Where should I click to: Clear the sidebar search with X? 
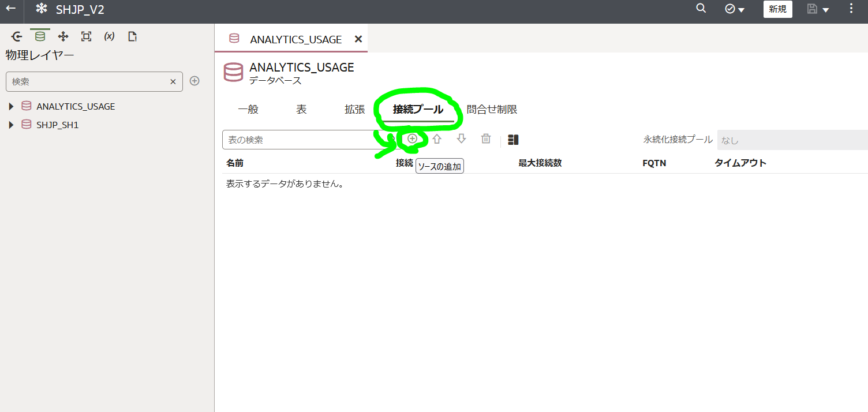click(x=173, y=82)
